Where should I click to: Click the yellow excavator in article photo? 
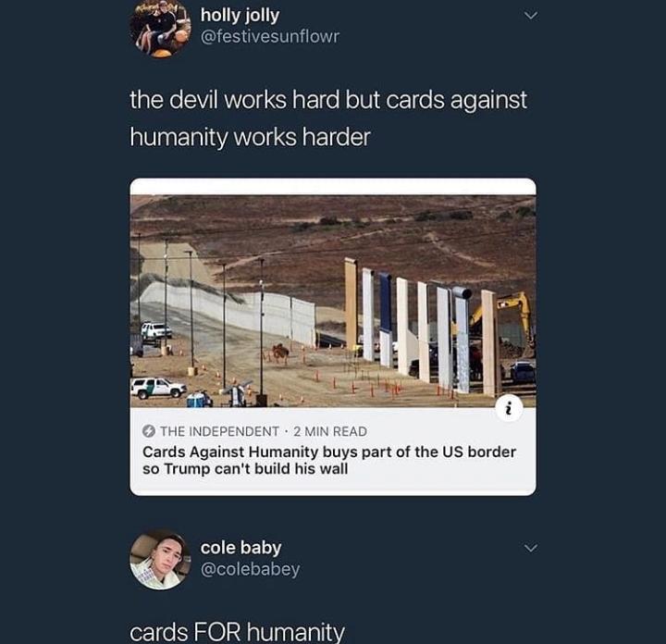[501, 323]
